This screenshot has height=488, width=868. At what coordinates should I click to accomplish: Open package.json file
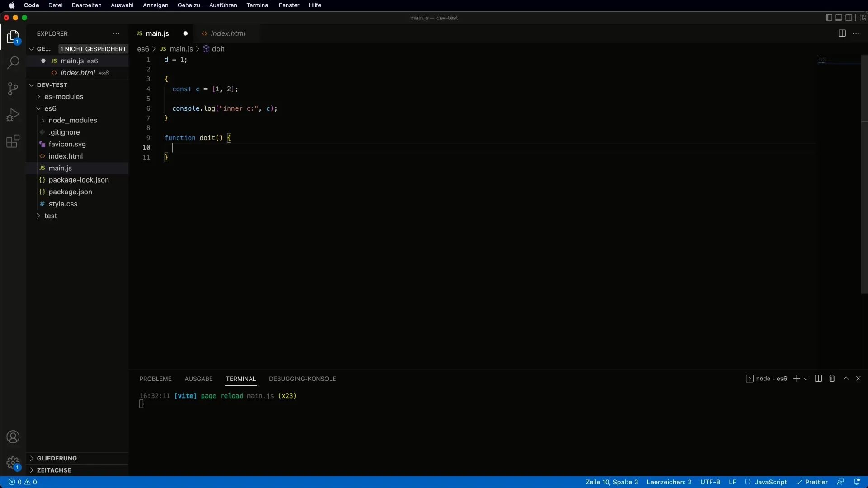[x=70, y=192]
